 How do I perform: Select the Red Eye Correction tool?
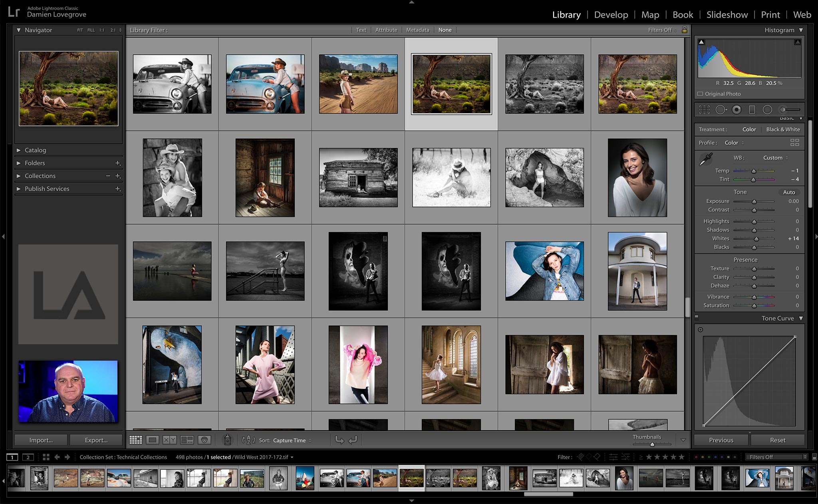[737, 109]
